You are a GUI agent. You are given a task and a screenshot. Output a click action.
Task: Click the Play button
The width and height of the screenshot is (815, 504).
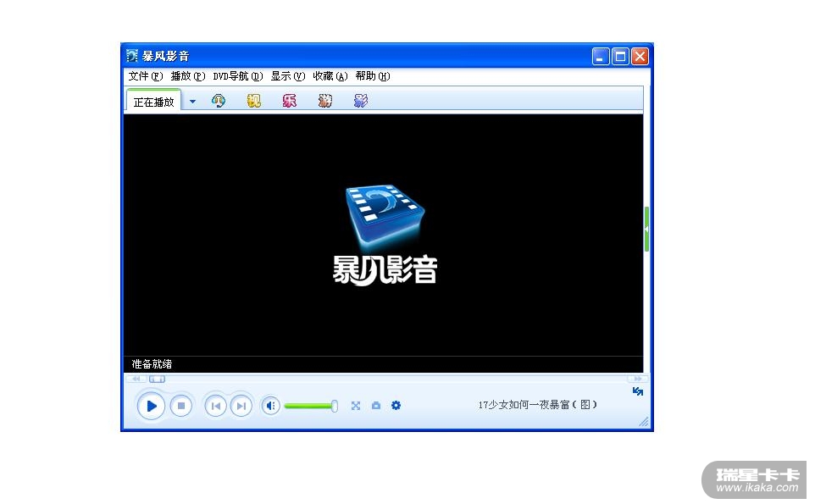[x=151, y=406]
